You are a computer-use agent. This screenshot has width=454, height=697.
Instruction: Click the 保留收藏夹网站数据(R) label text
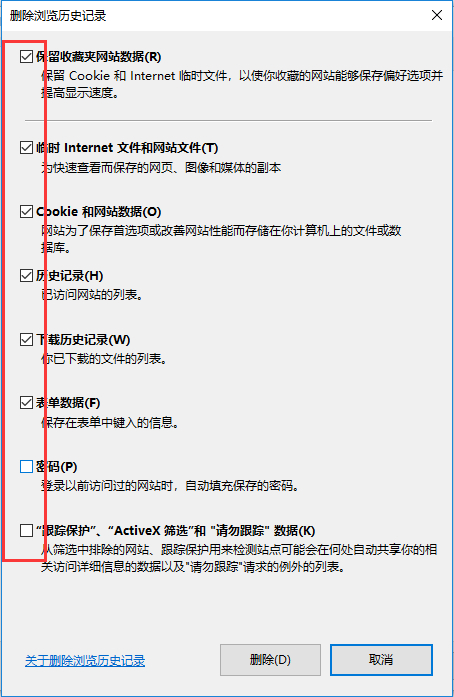99,56
